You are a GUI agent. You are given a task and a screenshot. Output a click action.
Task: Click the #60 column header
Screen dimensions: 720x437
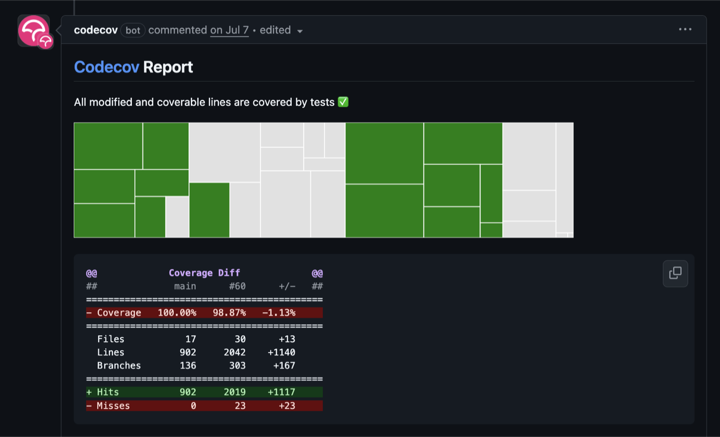click(237, 286)
